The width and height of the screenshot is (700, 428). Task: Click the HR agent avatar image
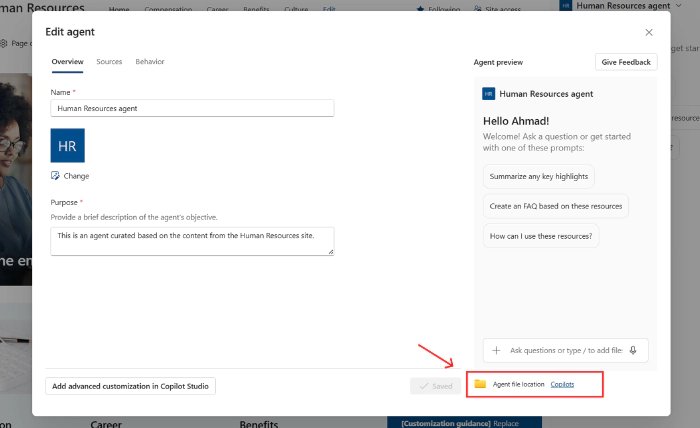pos(67,145)
